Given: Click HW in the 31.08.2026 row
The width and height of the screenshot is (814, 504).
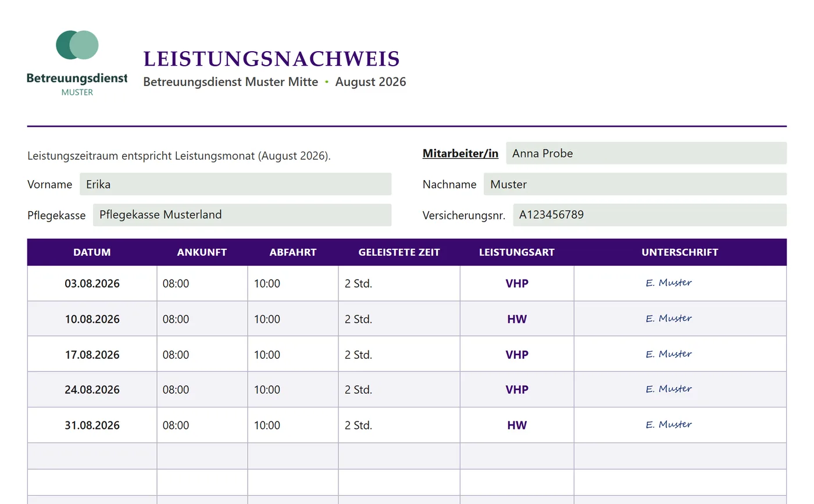Looking at the screenshot, I should tap(517, 425).
